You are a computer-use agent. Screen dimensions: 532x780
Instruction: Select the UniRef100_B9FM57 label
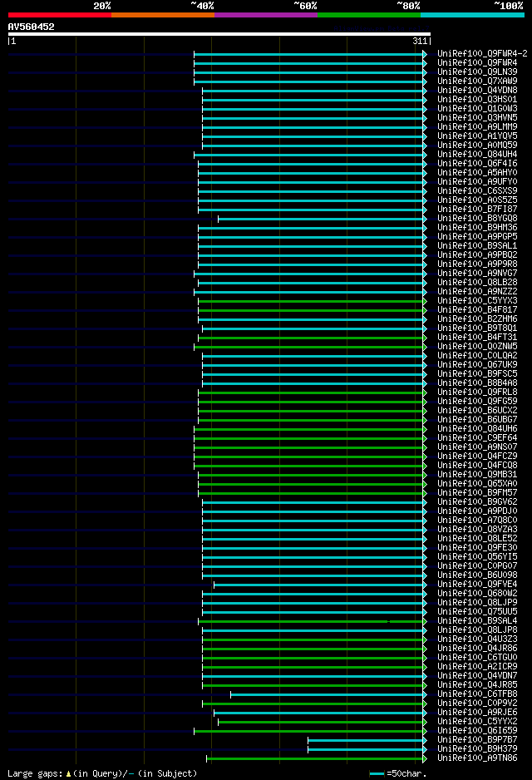[477, 493]
